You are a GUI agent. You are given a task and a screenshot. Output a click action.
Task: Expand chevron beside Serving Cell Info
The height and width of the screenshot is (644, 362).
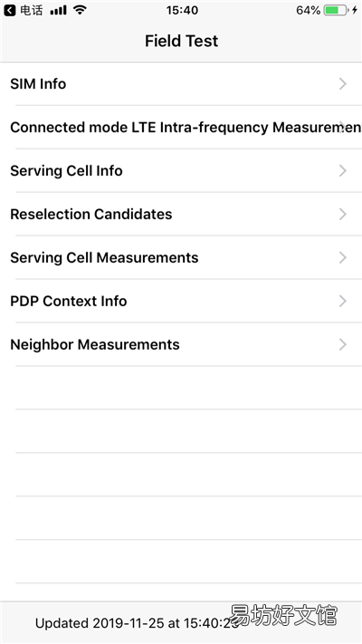point(343,171)
